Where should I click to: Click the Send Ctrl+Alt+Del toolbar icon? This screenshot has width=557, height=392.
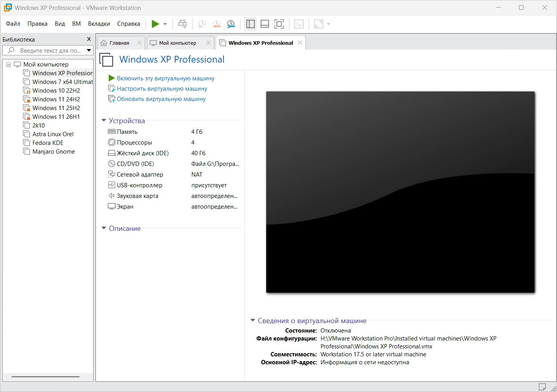point(182,24)
